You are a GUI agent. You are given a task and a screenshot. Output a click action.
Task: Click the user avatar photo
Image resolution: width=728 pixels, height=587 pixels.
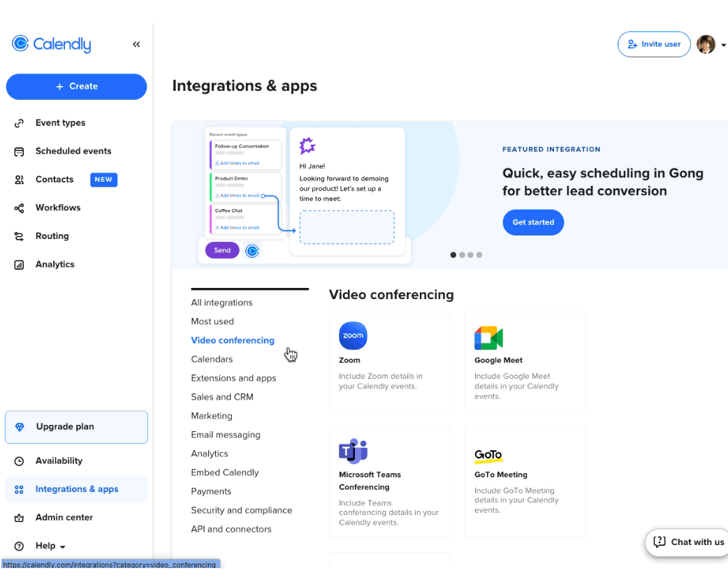point(706,45)
